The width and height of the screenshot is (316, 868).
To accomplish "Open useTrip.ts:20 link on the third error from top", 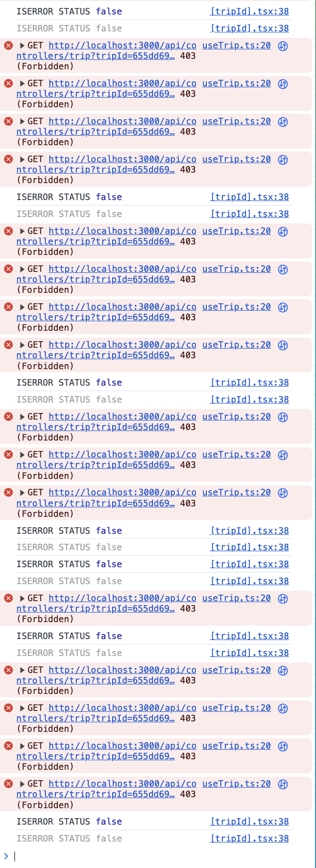I will (237, 121).
